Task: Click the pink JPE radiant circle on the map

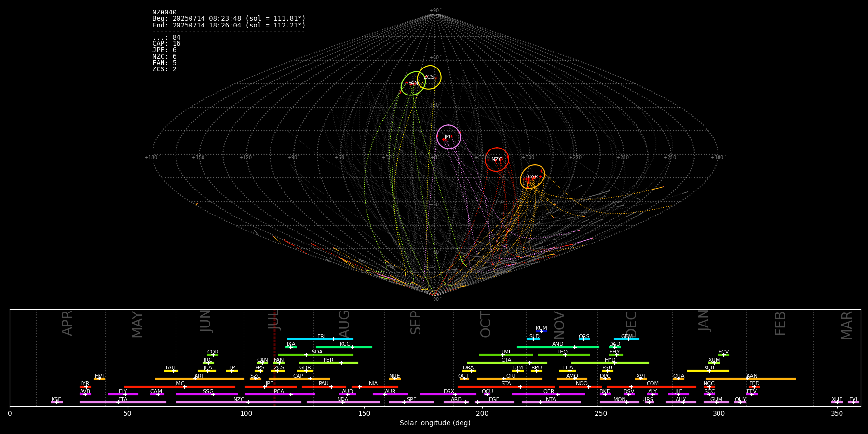Action: pyautogui.click(x=448, y=137)
